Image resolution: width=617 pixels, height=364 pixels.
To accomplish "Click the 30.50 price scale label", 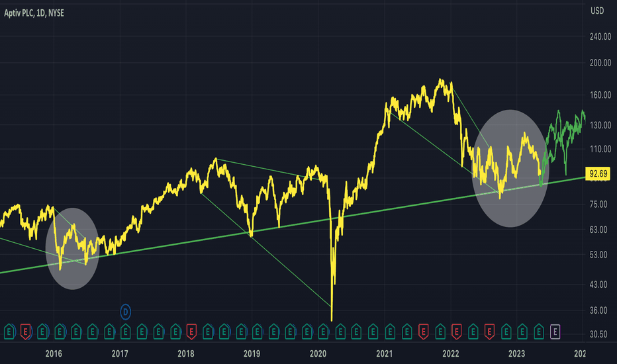I will pos(600,334).
